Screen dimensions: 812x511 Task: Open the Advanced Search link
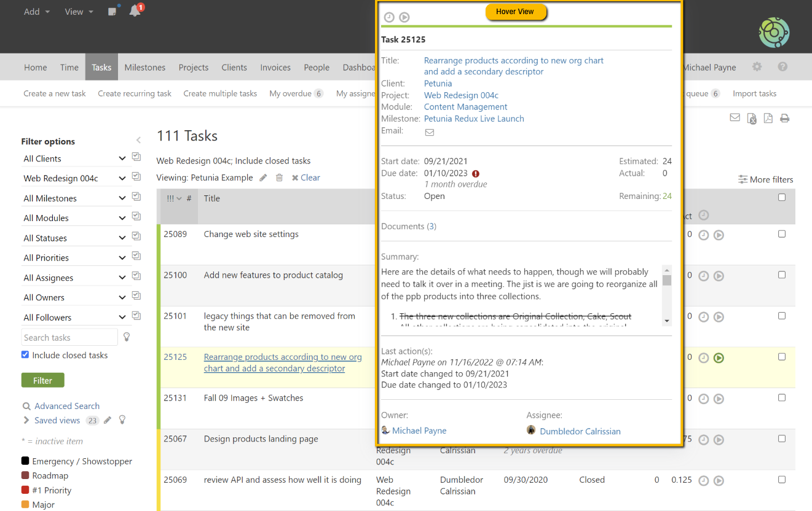pyautogui.click(x=66, y=406)
